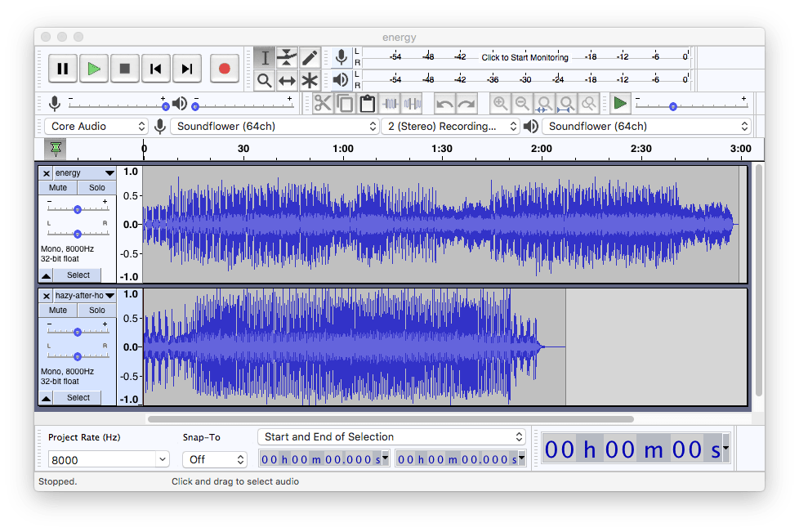Click the red Record button
The width and height of the screenshot is (799, 532).
pyautogui.click(x=224, y=69)
